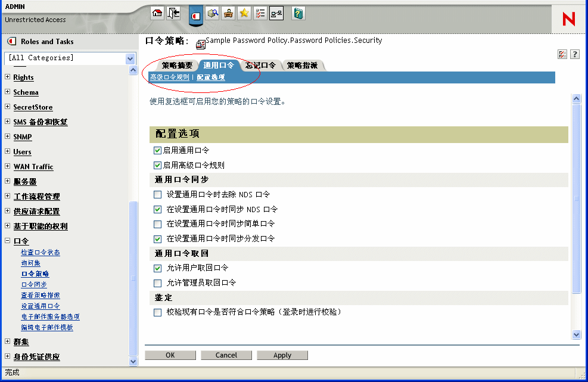Screen dimensions: 588x382
Task: Click the question mark page help icon
Action: [x=574, y=54]
